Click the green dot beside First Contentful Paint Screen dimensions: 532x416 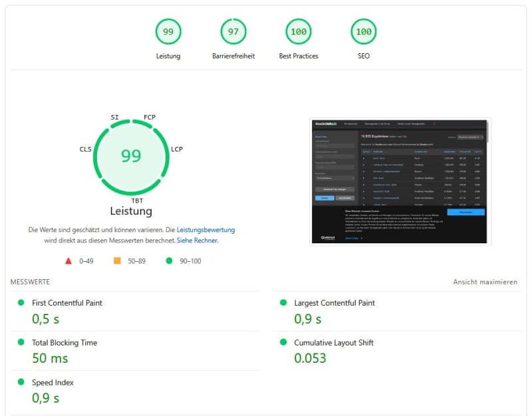pyautogui.click(x=20, y=304)
